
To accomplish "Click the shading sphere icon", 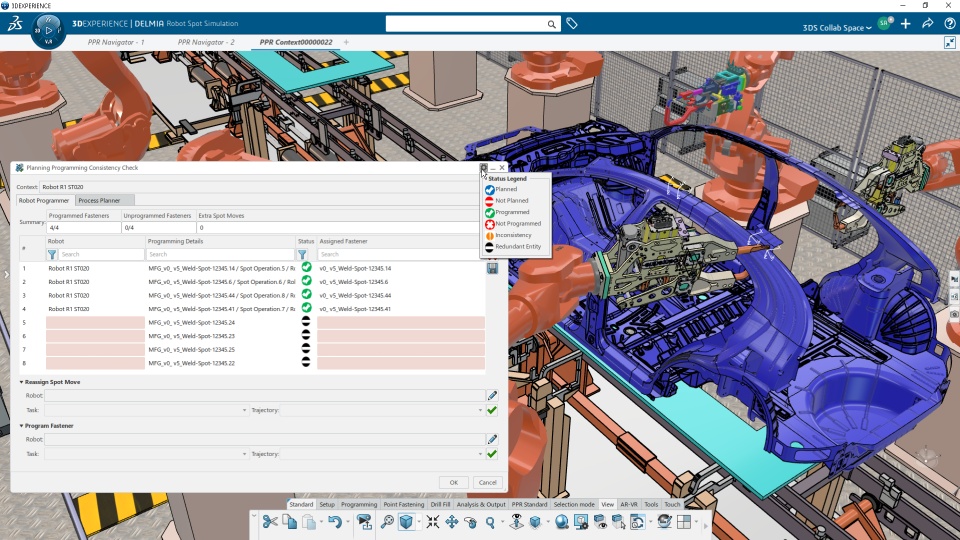I will tap(561, 522).
